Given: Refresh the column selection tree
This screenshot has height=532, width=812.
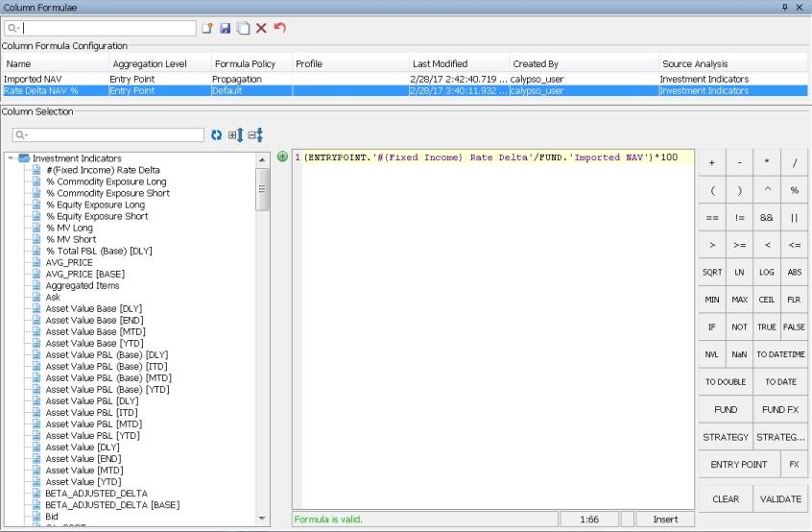Looking at the screenshot, I should [x=217, y=135].
